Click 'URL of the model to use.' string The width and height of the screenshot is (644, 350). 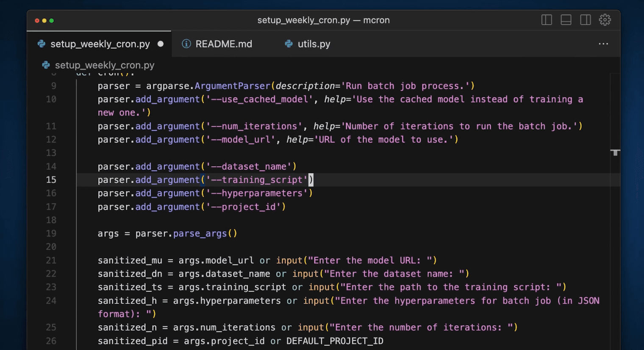click(383, 140)
